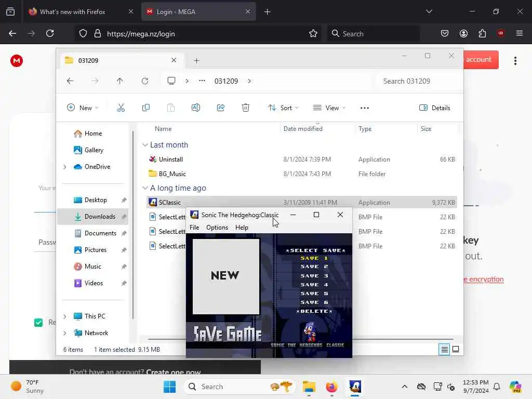Click the Rename icon in Explorer toolbar
The image size is (532, 399).
(196, 108)
